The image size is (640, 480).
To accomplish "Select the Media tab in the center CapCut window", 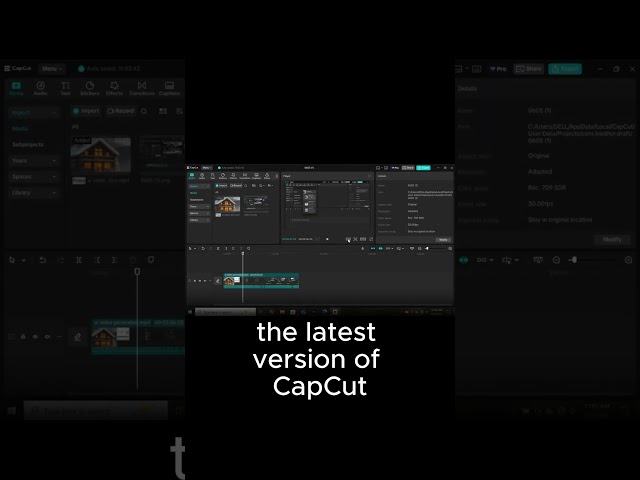I will (x=191, y=176).
